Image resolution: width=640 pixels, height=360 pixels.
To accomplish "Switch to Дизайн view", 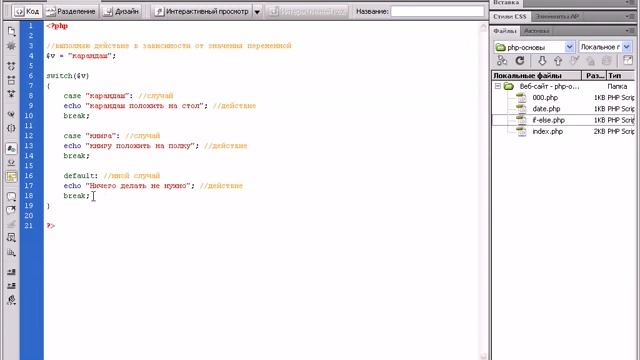I will (121, 11).
